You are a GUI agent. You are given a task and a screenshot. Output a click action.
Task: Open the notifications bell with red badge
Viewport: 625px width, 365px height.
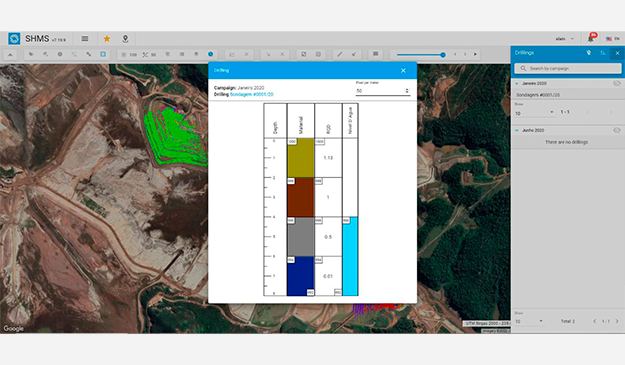[x=591, y=38]
